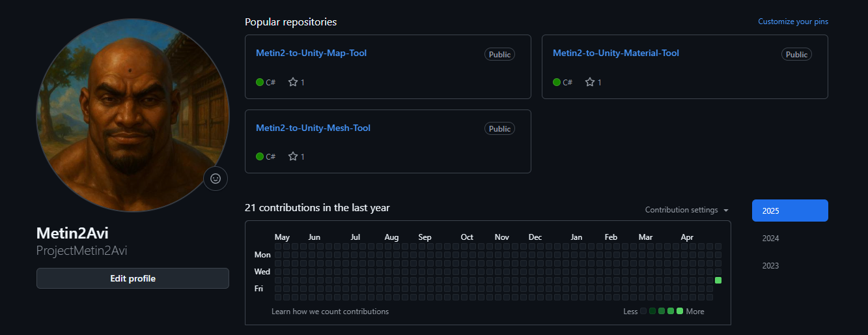Viewport: 868px width, 335px height.
Task: Select the 2025 contributions year
Action: click(x=789, y=211)
